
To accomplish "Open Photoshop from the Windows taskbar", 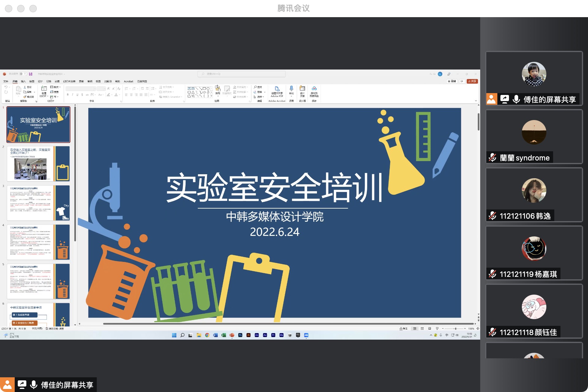I will click(240, 335).
